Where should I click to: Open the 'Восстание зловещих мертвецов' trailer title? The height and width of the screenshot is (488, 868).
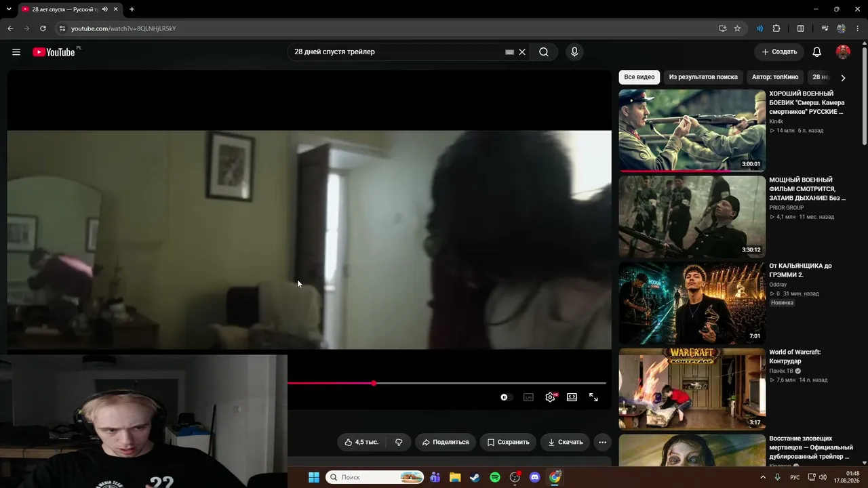[811, 447]
